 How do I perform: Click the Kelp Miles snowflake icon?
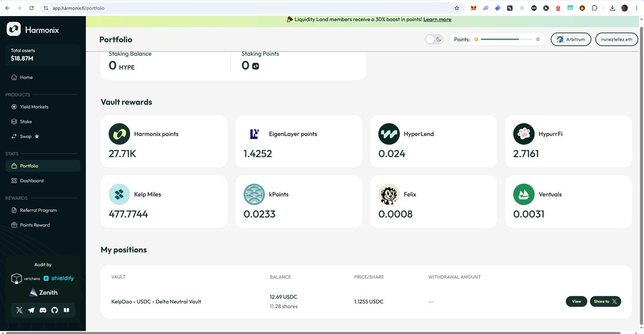click(x=119, y=194)
